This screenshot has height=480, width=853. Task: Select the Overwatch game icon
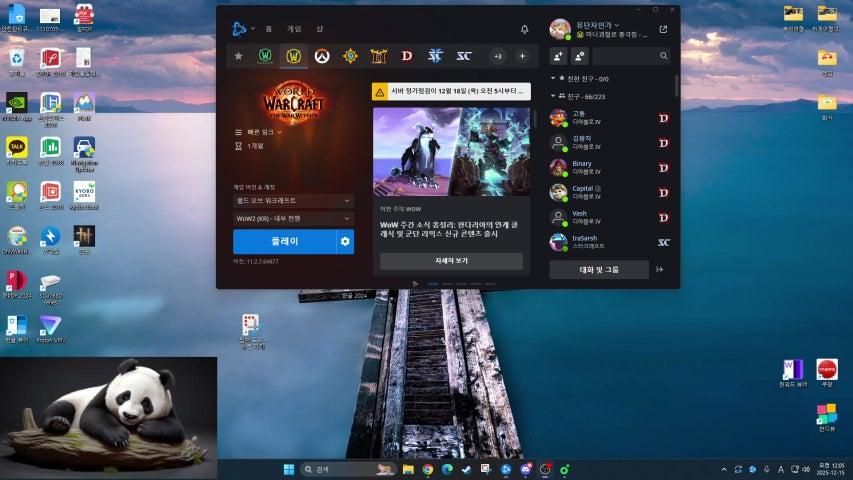pyautogui.click(x=322, y=56)
